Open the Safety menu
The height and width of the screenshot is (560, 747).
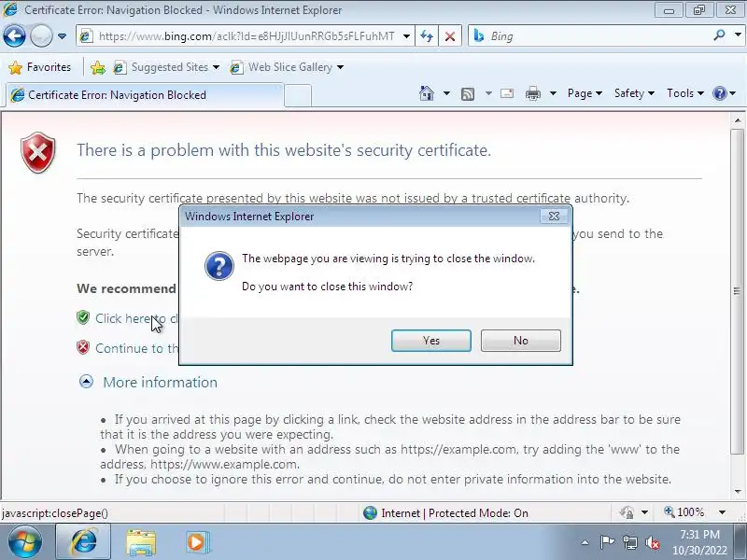pyautogui.click(x=634, y=93)
